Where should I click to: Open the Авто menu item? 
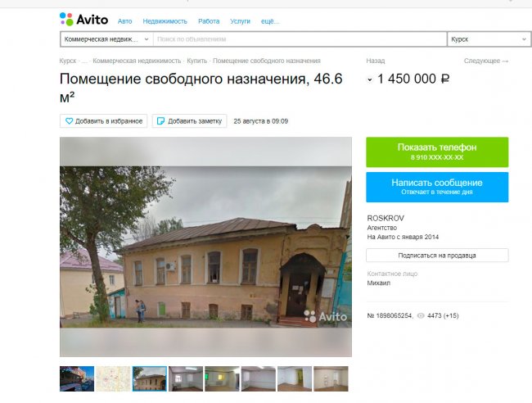125,21
